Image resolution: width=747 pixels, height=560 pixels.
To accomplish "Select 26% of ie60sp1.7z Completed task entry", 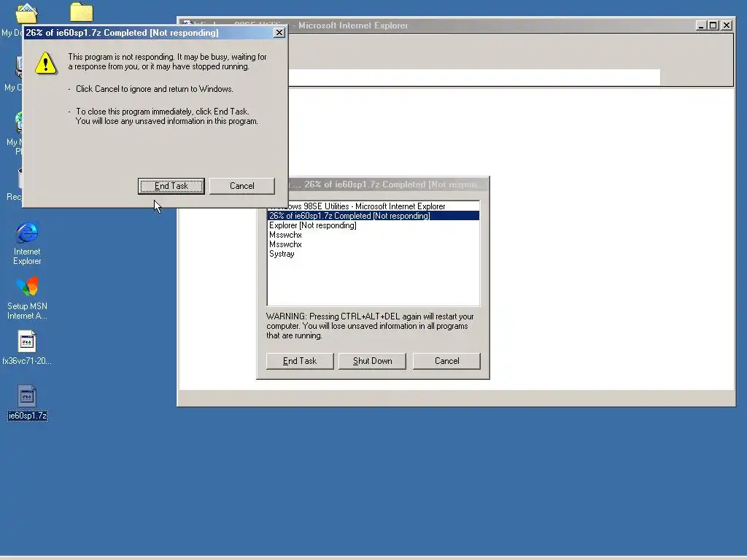I will (373, 216).
